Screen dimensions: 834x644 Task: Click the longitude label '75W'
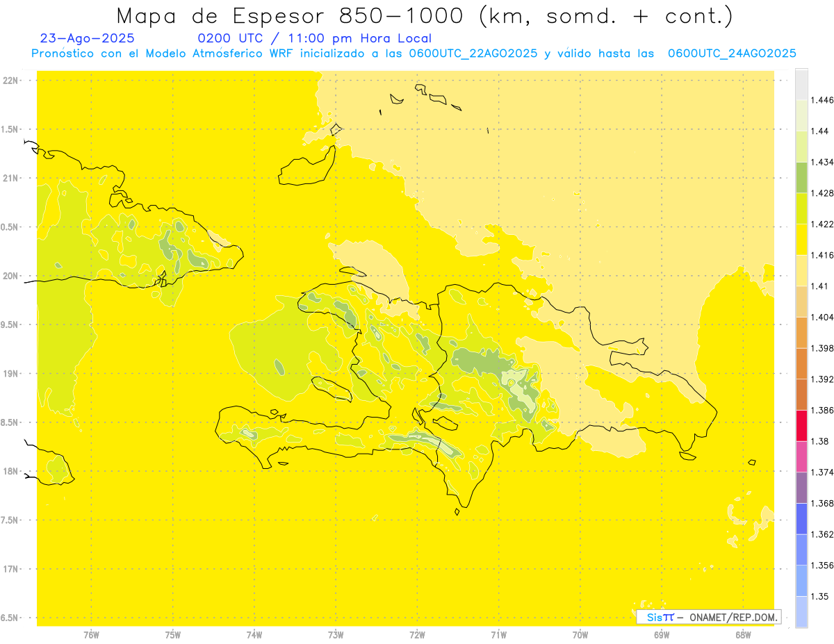point(172,634)
